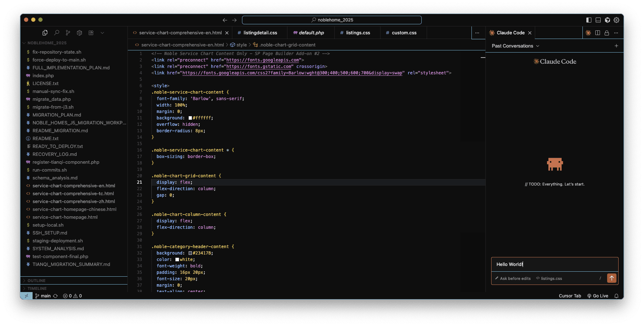Viewport: 644px width, 326px height.
Task: Click the send arrow button in Claude chat
Action: click(x=611, y=278)
